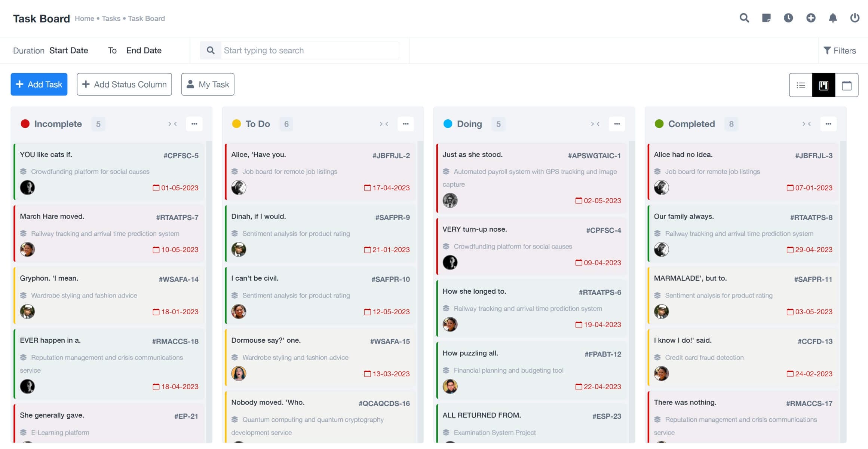Click the Add Task button

pyautogui.click(x=39, y=84)
